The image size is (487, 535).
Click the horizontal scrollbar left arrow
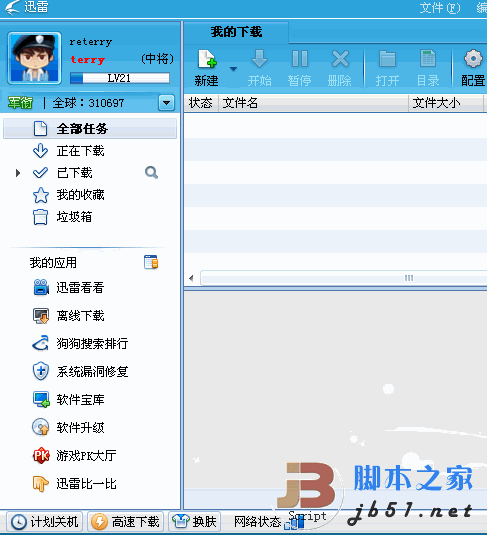click(191, 278)
